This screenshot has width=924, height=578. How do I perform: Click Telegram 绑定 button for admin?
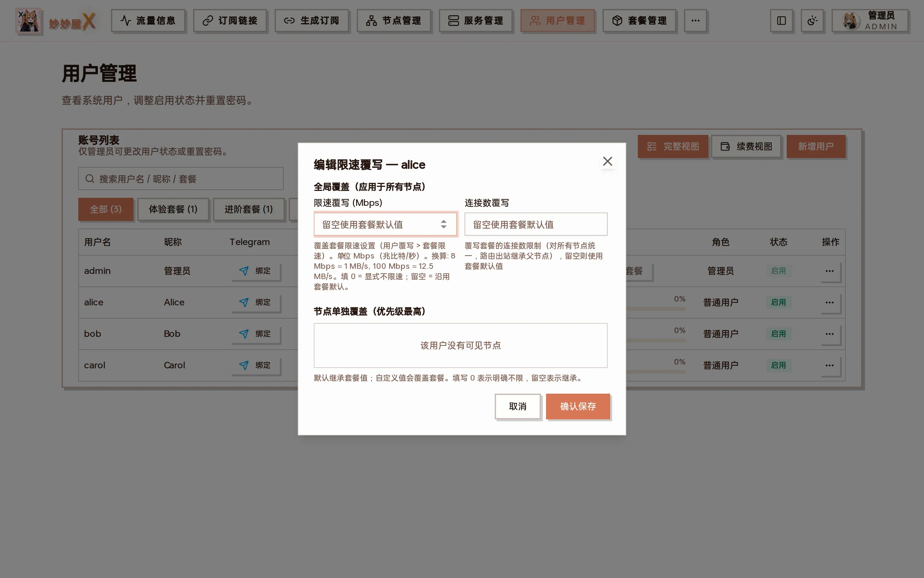[256, 271]
